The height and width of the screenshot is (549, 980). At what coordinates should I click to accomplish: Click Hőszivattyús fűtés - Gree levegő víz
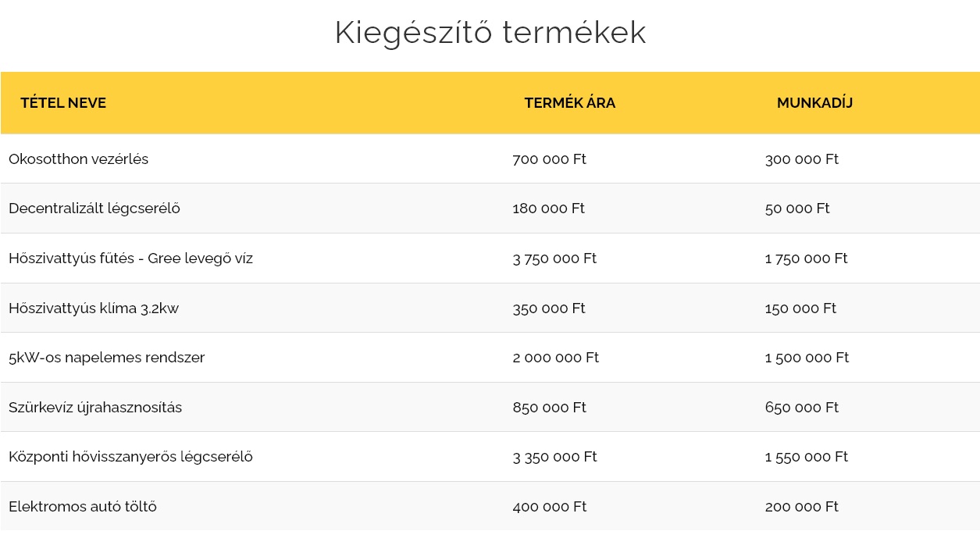130,258
